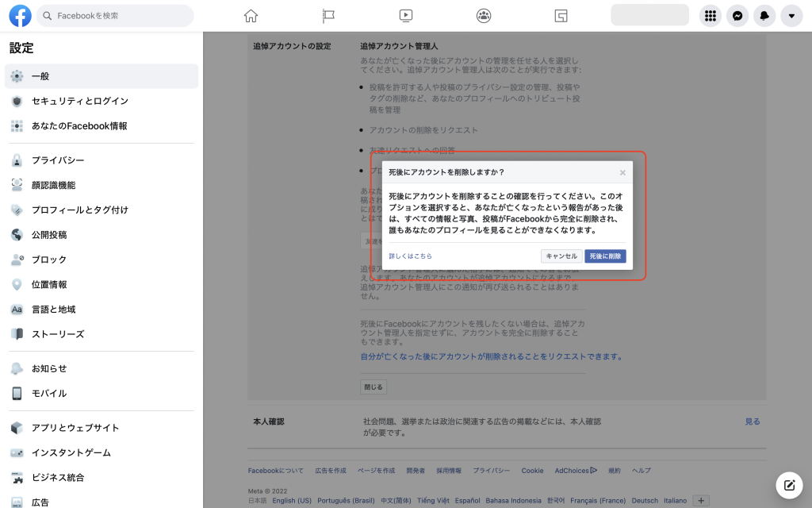Open ビジネス統合 settings

click(x=101, y=477)
